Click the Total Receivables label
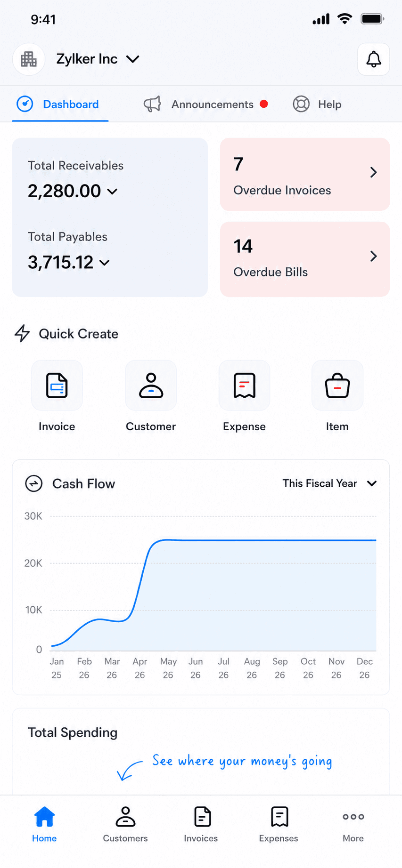This screenshot has width=402, height=868. (75, 166)
